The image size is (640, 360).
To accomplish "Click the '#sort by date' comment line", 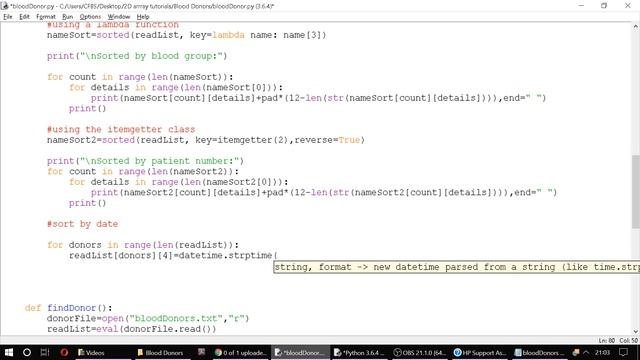I will pyautogui.click(x=82, y=224).
